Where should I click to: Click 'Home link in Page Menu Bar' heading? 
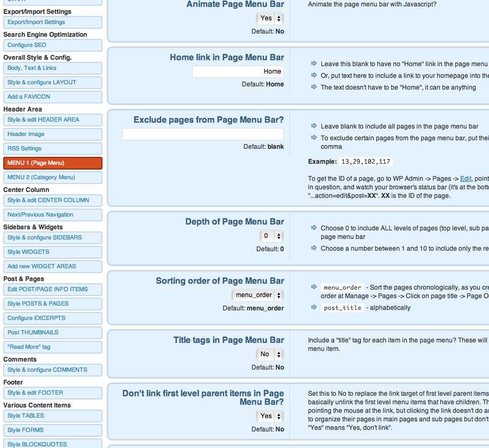pyautogui.click(x=227, y=58)
